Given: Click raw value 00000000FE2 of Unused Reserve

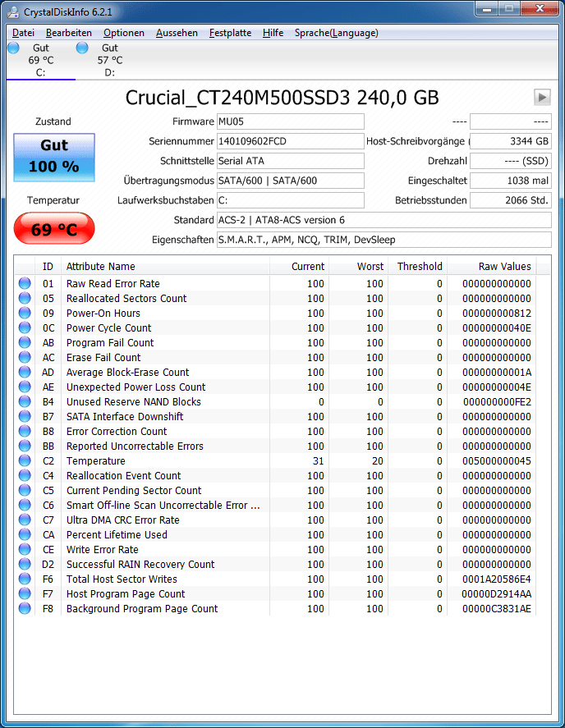Looking at the screenshot, I should pyautogui.click(x=497, y=401).
